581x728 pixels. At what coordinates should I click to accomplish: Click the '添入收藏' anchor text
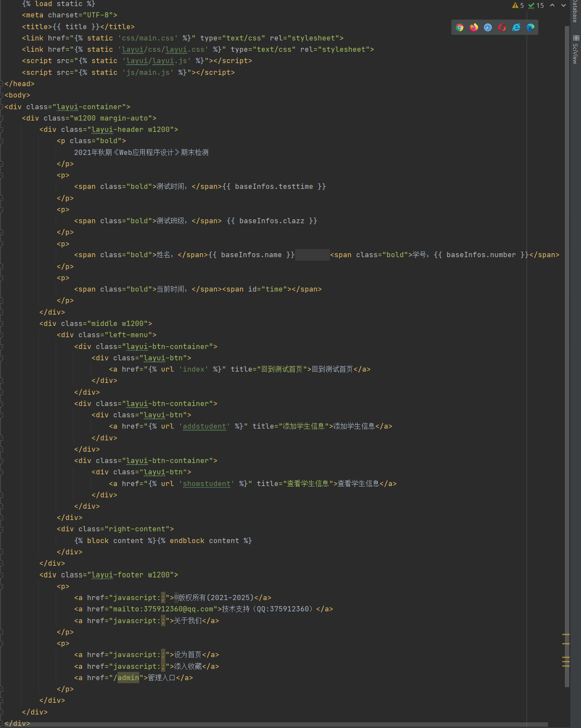coord(188,667)
